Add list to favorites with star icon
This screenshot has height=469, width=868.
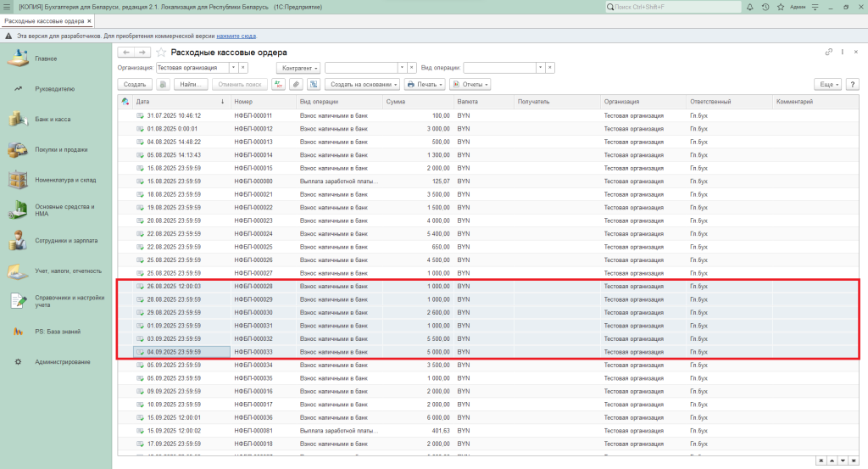(x=160, y=53)
